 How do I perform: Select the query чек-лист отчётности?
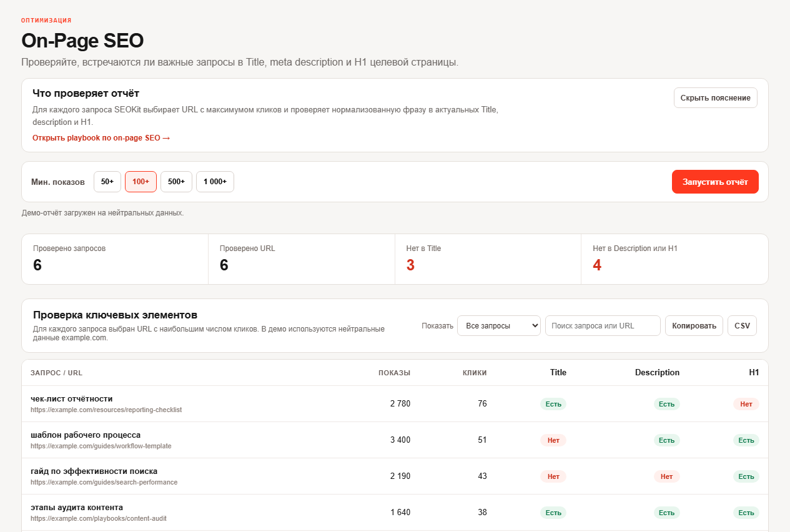[x=72, y=399]
